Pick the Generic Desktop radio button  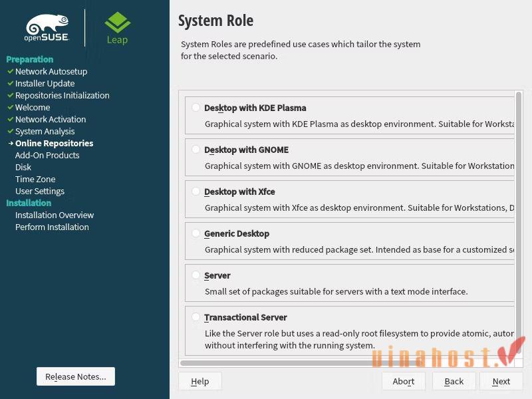196,233
